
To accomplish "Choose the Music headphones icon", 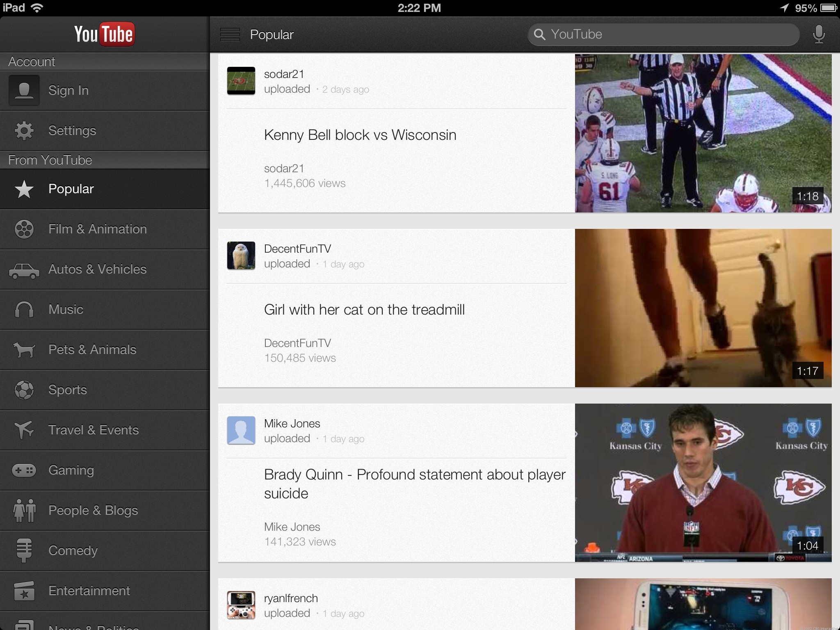I will (24, 310).
